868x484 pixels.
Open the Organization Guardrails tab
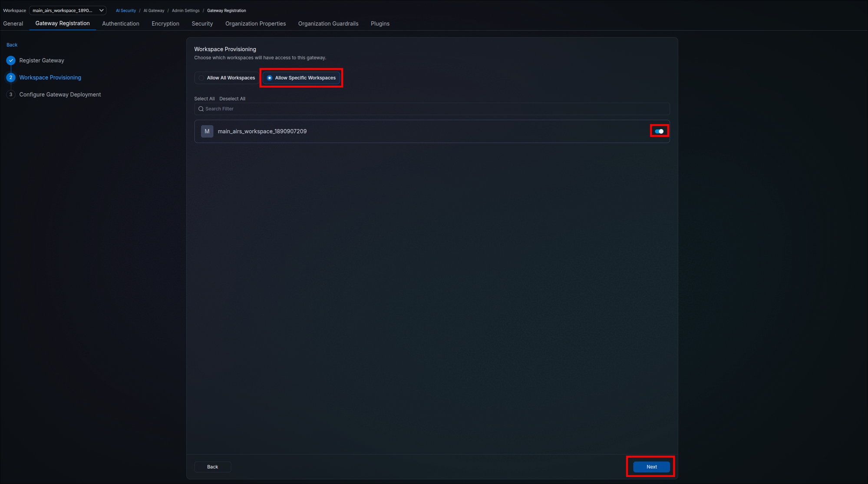tap(328, 23)
